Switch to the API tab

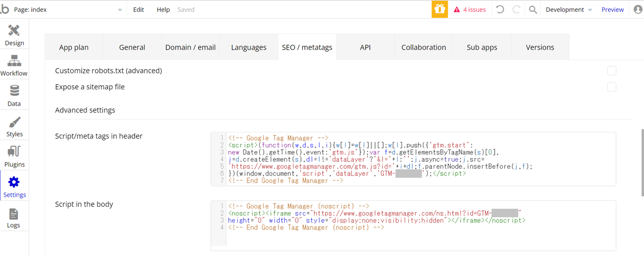365,47
